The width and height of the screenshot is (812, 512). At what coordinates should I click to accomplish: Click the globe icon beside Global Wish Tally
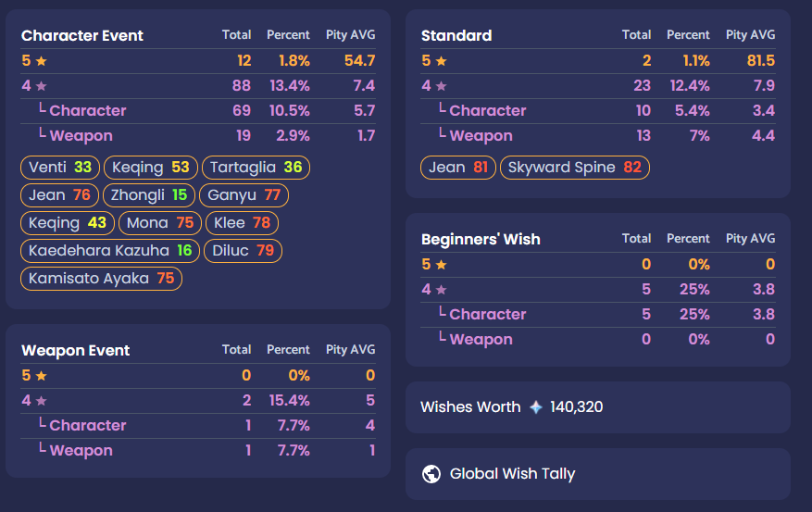tap(431, 474)
